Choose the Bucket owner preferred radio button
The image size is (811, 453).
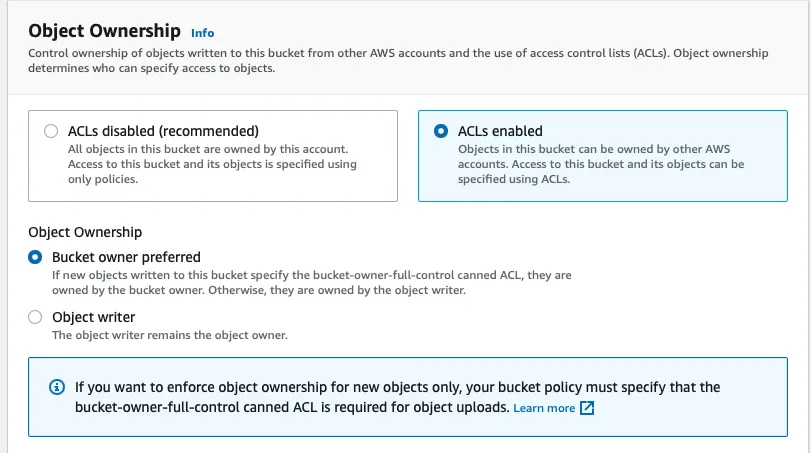(35, 257)
